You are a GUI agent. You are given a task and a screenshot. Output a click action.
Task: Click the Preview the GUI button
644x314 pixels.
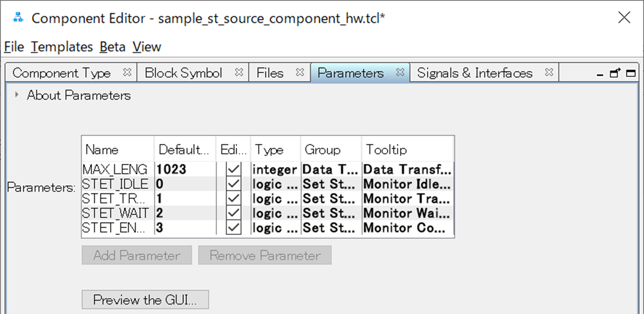tap(145, 300)
